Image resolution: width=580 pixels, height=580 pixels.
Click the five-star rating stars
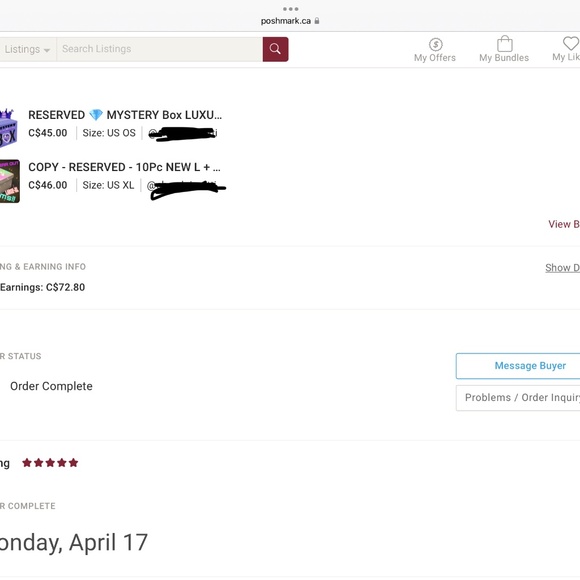click(x=50, y=463)
